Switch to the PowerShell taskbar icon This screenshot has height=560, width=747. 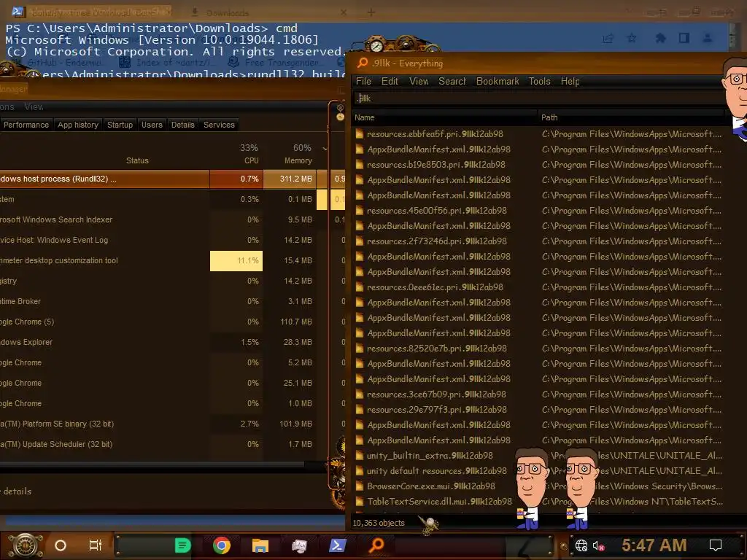point(337,545)
